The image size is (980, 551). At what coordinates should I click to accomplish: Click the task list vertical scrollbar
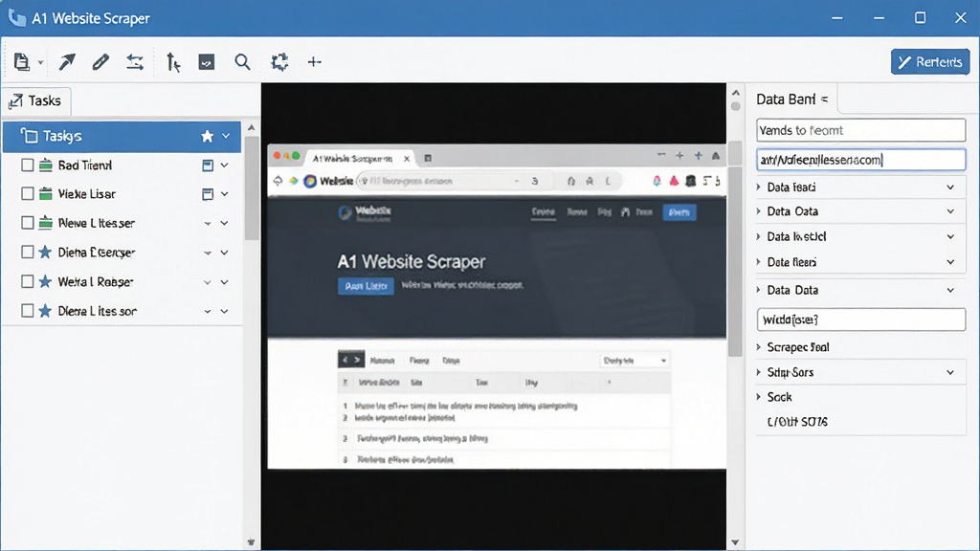pyautogui.click(x=252, y=187)
